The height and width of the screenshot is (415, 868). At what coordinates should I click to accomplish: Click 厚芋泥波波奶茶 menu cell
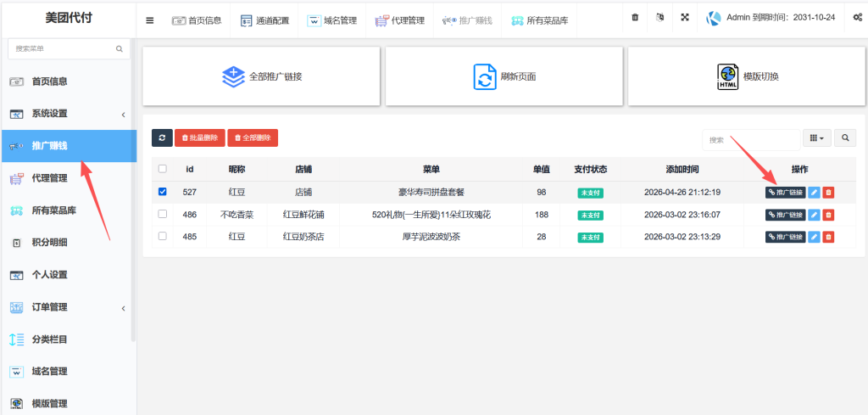click(x=431, y=237)
